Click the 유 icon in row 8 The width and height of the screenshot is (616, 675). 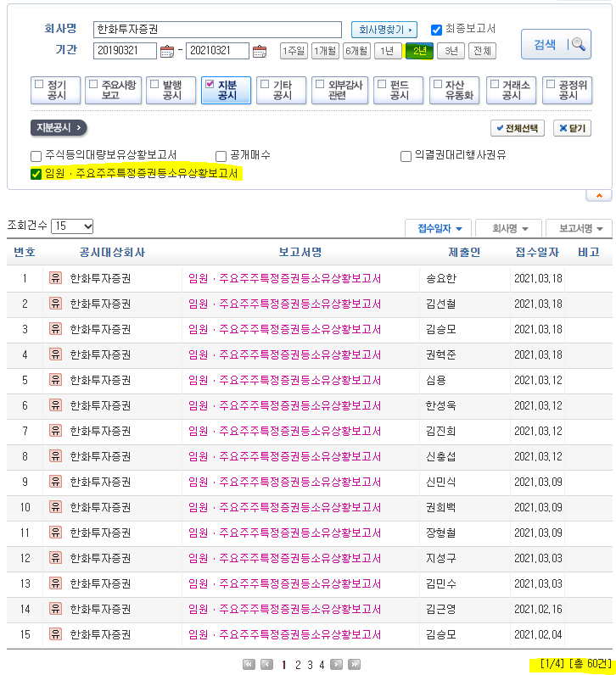click(55, 456)
